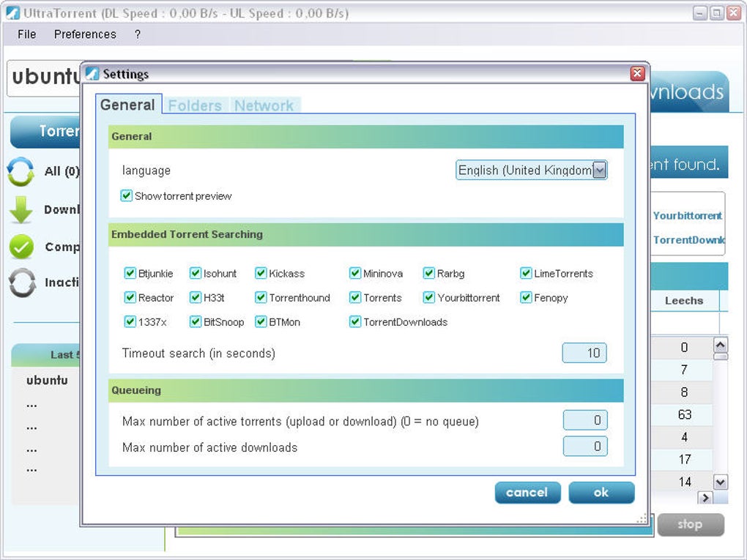Screen dimensions: 747x560
Task: Click the results list scroll up arrow
Action: [721, 344]
